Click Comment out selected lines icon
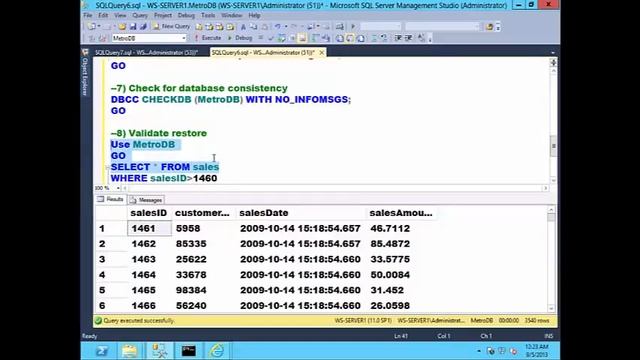The image size is (640, 360). [374, 38]
